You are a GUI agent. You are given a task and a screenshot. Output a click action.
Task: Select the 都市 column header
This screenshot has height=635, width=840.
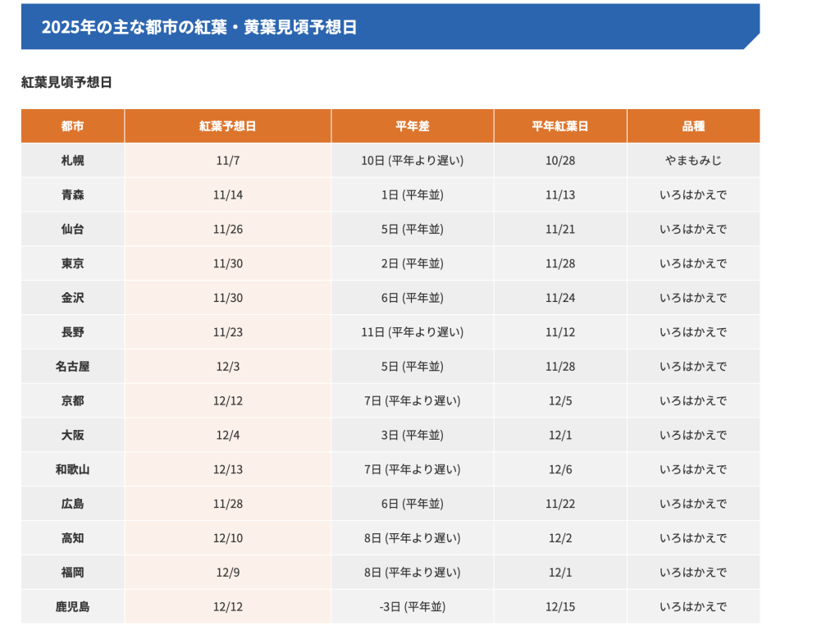(72, 126)
